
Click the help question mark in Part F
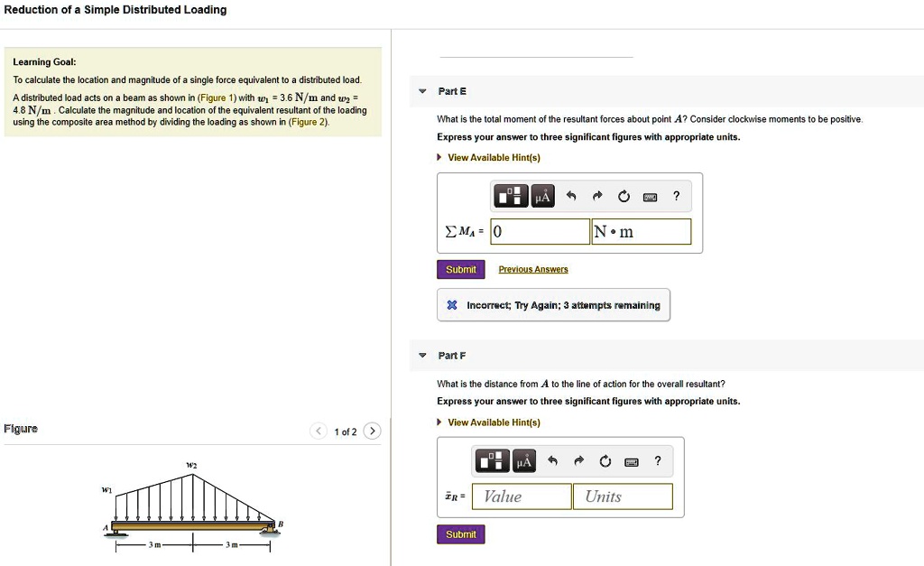tap(658, 460)
